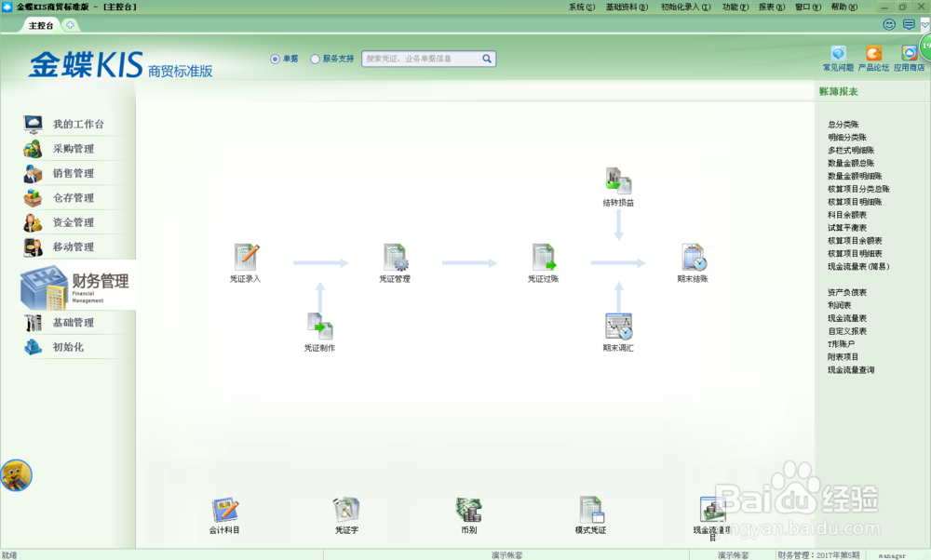Open 科目余额表 report link
Viewport: 931px width, 560px height.
(x=847, y=215)
